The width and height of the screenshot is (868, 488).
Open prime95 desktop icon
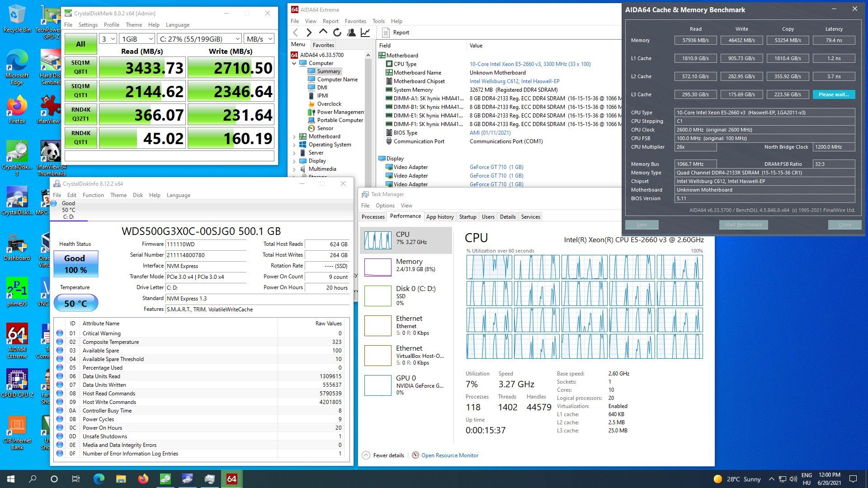17,292
